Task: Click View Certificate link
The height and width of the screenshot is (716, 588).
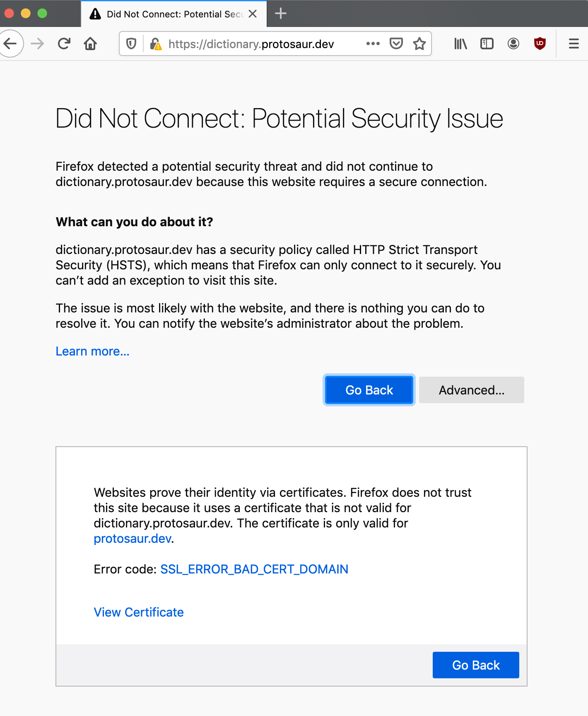Action: tap(139, 612)
